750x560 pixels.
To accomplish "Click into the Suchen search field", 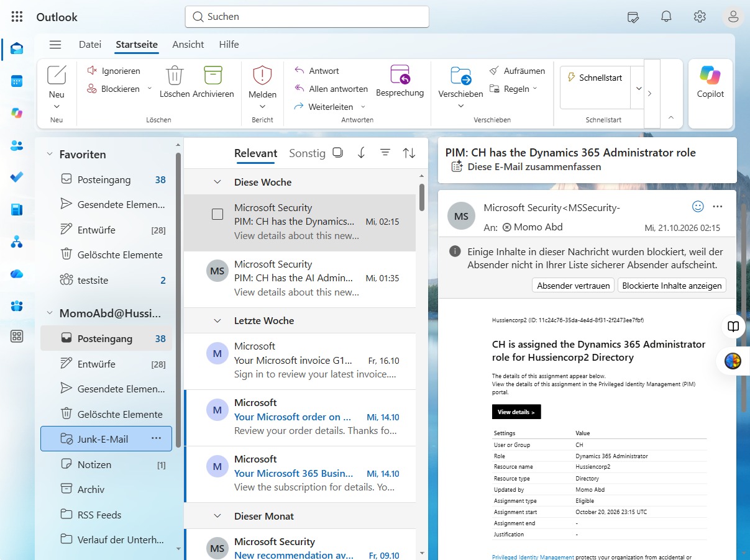I will pos(307,17).
